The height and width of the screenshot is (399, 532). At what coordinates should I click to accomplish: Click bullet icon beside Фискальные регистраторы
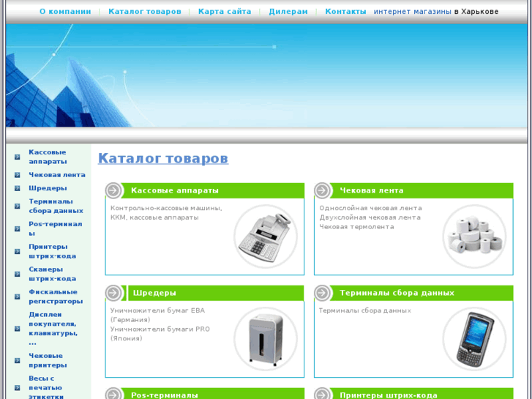18,297
